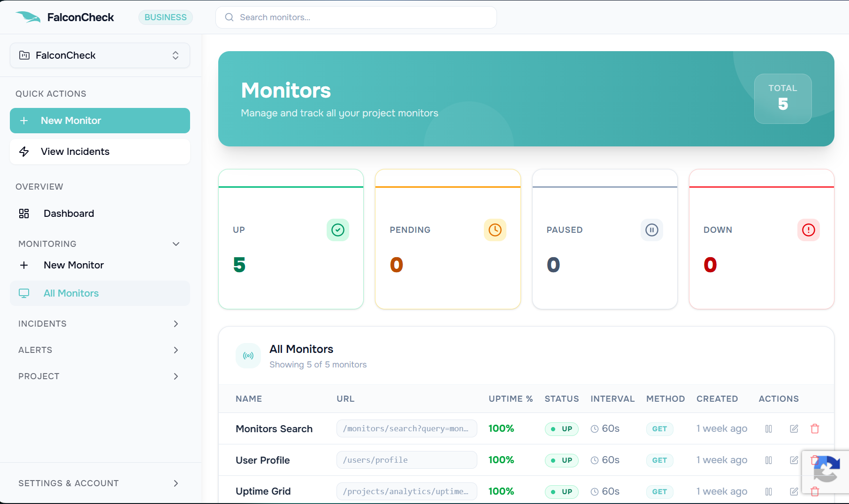The image size is (849, 504).
Task: Delete the Uptime Grid monitor
Action: tap(815, 491)
